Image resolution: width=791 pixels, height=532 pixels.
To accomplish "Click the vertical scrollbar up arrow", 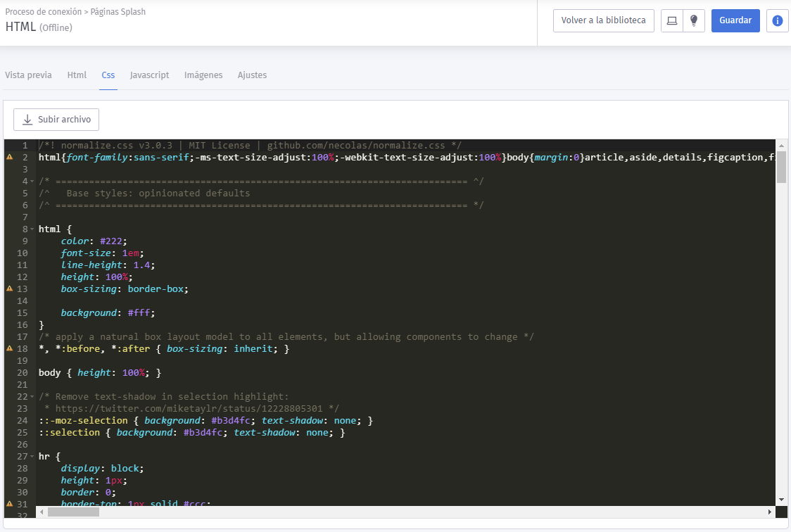I will (781, 145).
